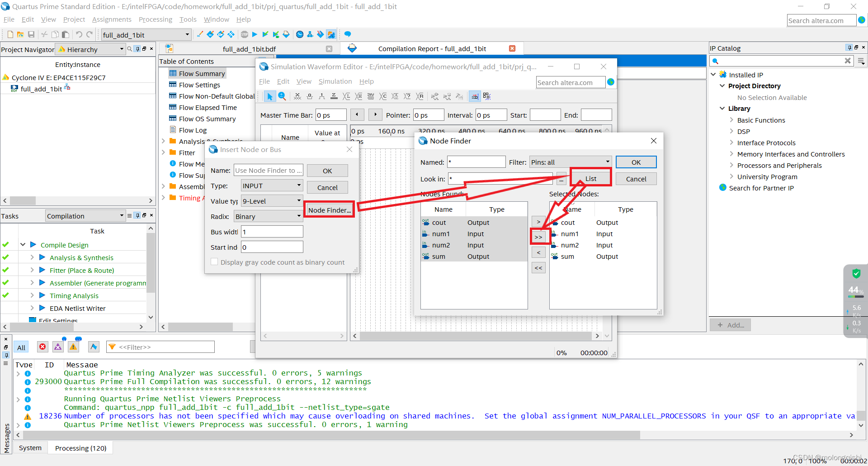Image resolution: width=868 pixels, height=466 pixels.
Task: Click the Count Value (XC) waveform icon
Action: [383, 96]
